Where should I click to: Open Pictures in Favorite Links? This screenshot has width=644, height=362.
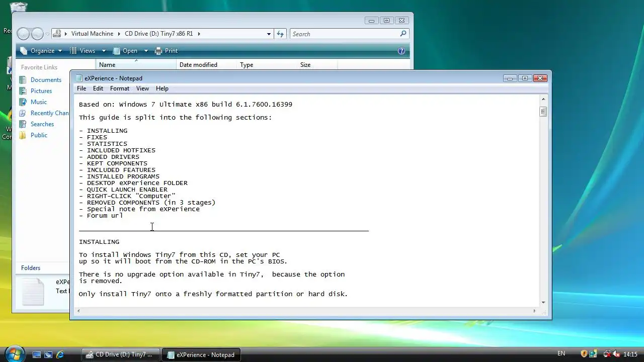pos(41,91)
